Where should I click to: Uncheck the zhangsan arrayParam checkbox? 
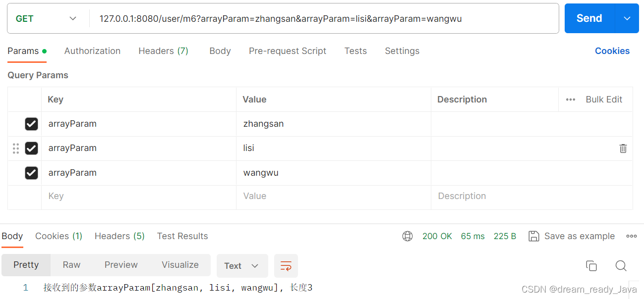[31, 124]
